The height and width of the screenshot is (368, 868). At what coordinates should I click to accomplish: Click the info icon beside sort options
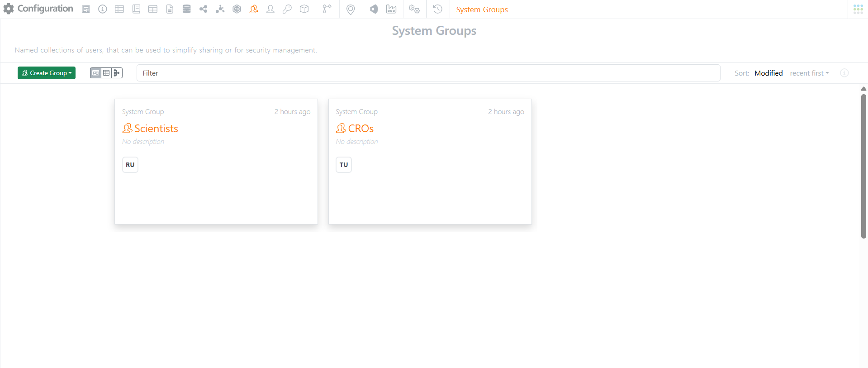[x=844, y=73]
